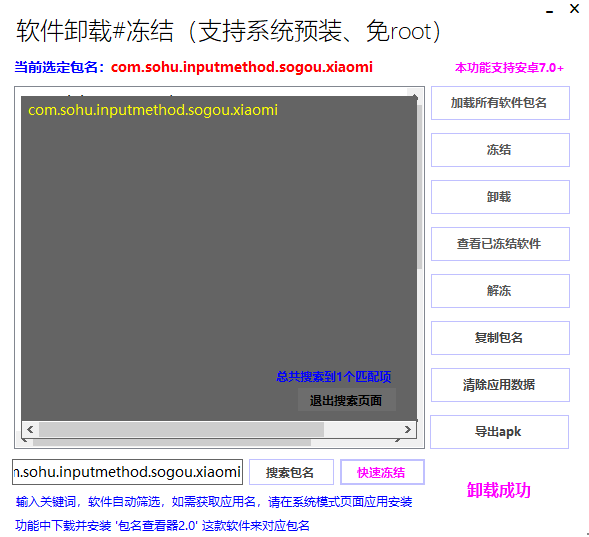
Task: Open 查看已冻结软件 list
Action: (x=500, y=244)
